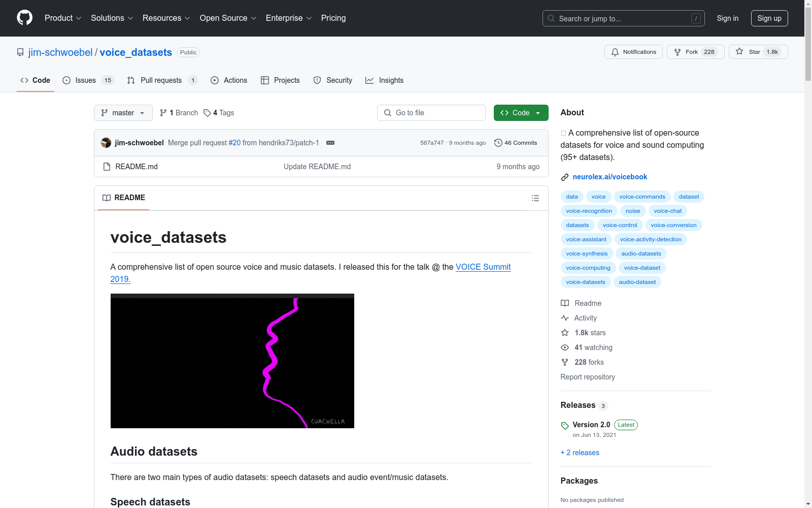
Task: Click the tag icon beside Version 2.0
Action: [x=565, y=426]
